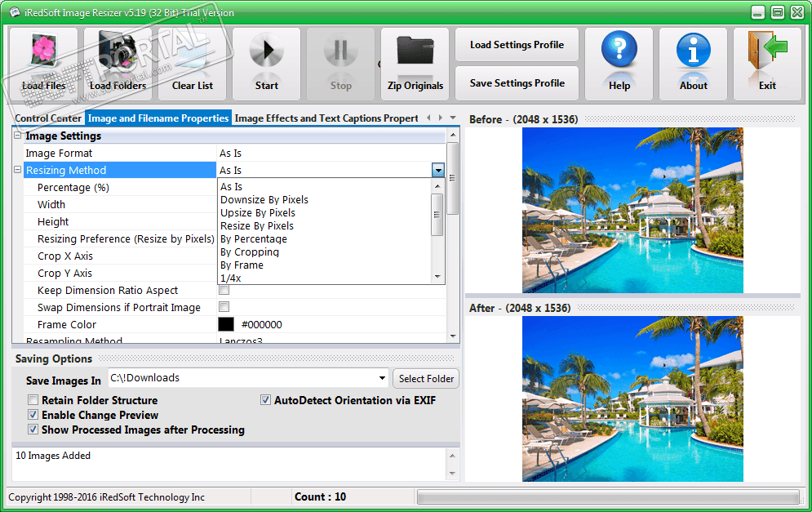Click the Select Folder button
The width and height of the screenshot is (812, 512).
point(426,379)
